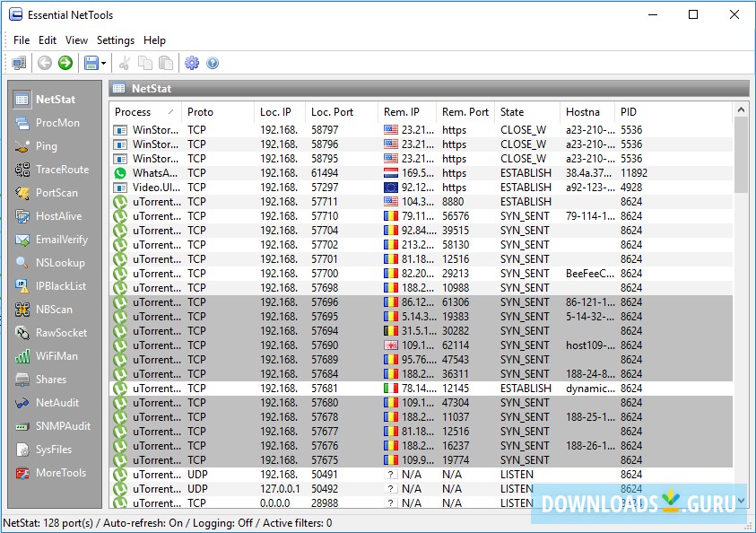Expand the save button dropdown arrow
Image resolution: width=756 pixels, height=533 pixels.
point(104,63)
